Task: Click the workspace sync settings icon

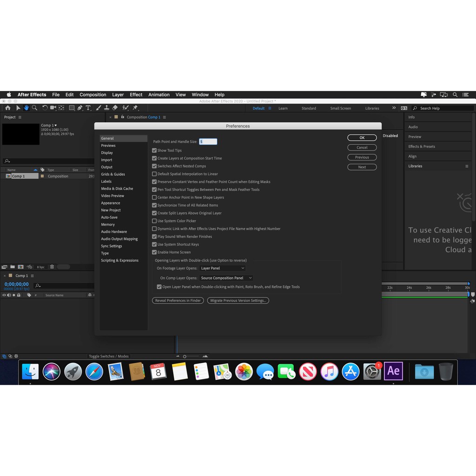Action: point(404,108)
